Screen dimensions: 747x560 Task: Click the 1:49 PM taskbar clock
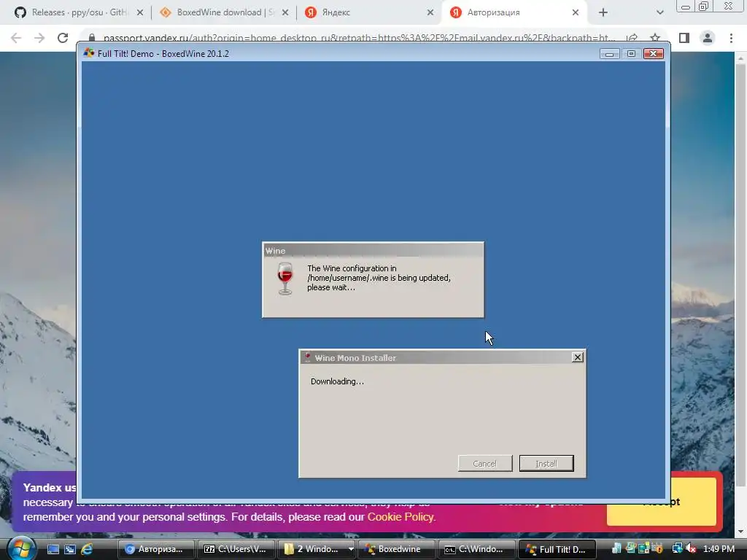[719, 549]
